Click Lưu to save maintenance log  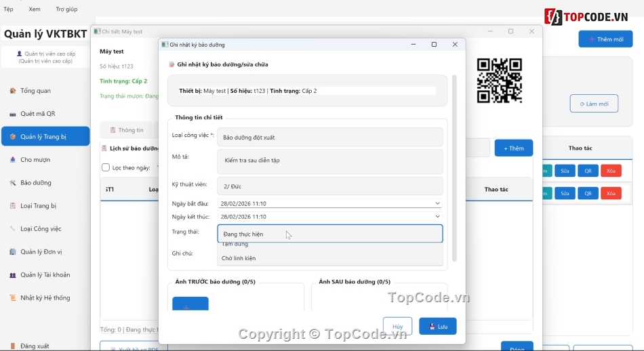pos(438,327)
